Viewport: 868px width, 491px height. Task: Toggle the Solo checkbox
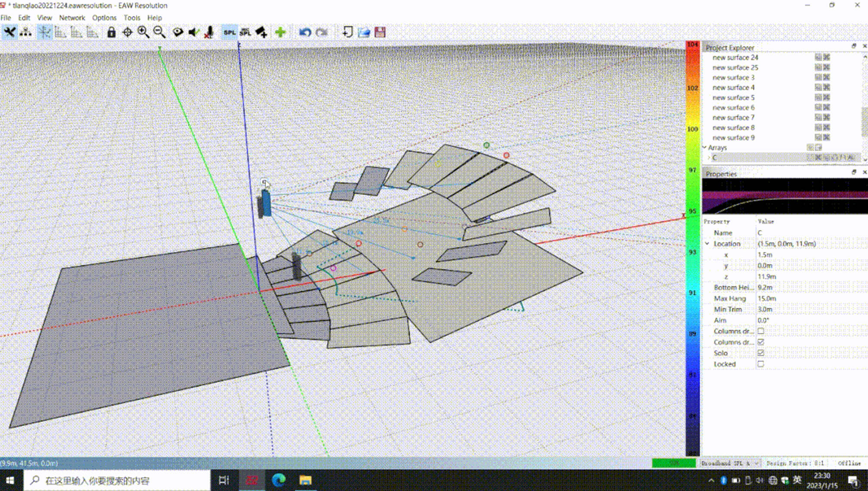761,353
